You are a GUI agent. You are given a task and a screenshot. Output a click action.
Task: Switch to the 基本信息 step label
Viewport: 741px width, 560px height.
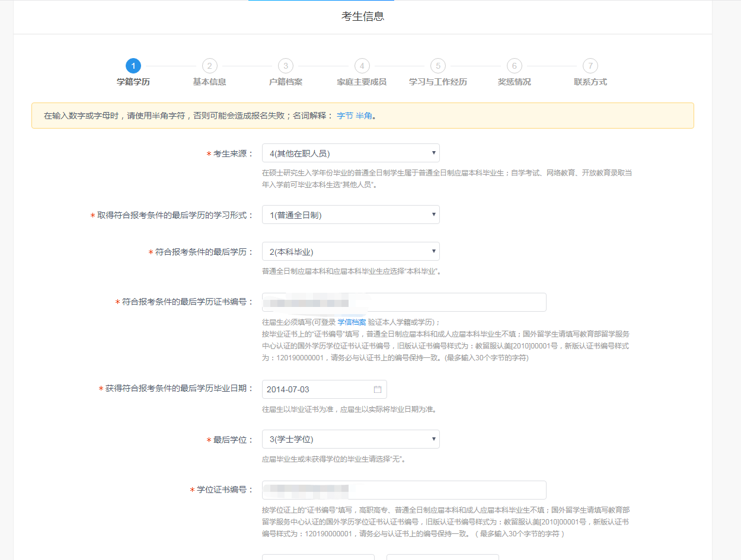(x=209, y=81)
